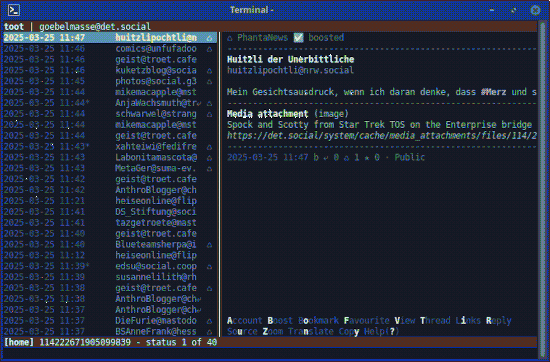Click the boost icon on the AnjaWachsmuth row
This screenshot has height=362, width=550.
[209, 103]
